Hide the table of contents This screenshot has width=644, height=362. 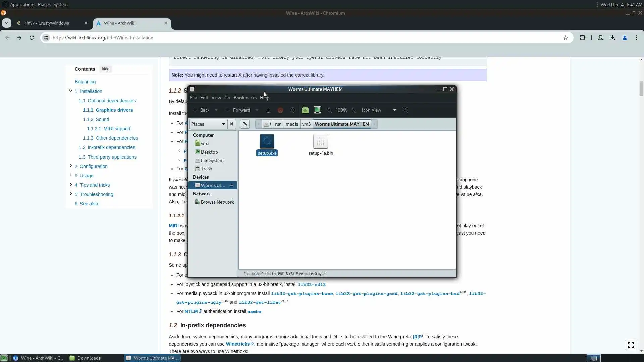pyautogui.click(x=105, y=69)
